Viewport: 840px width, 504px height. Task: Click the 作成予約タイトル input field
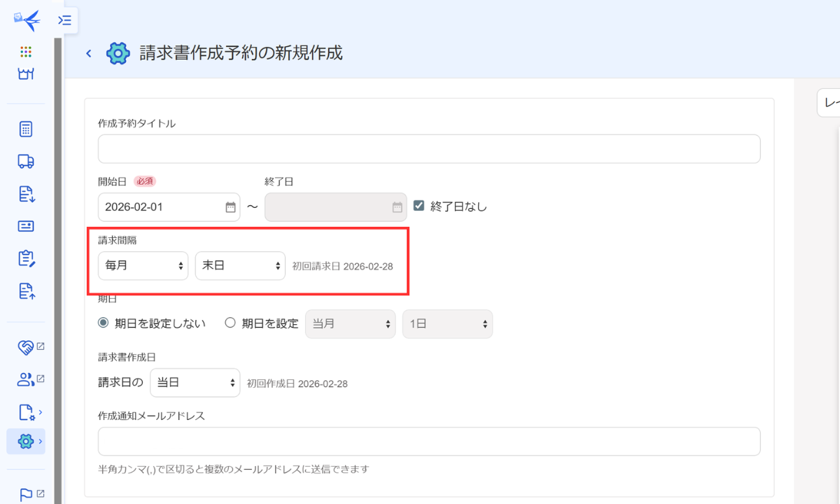coord(428,149)
